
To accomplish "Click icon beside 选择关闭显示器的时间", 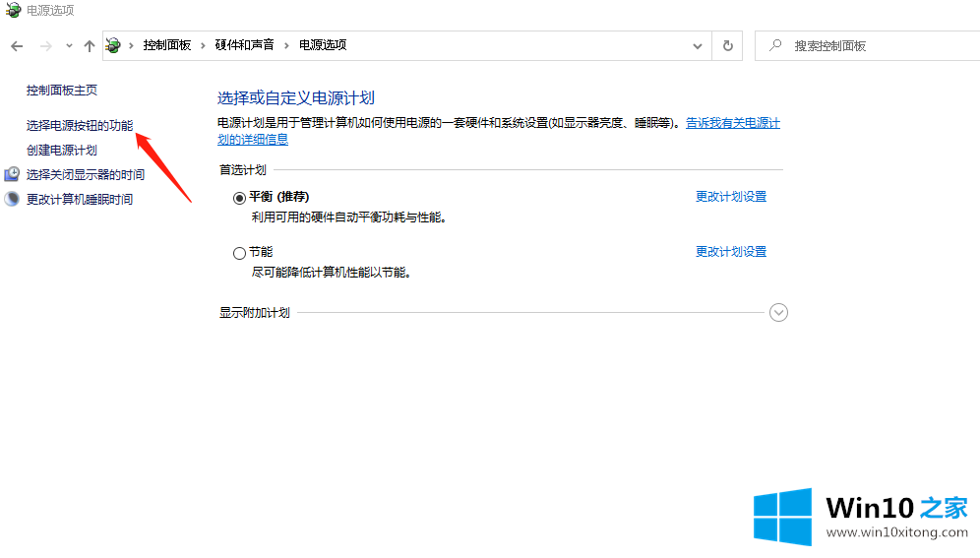I will [12, 174].
